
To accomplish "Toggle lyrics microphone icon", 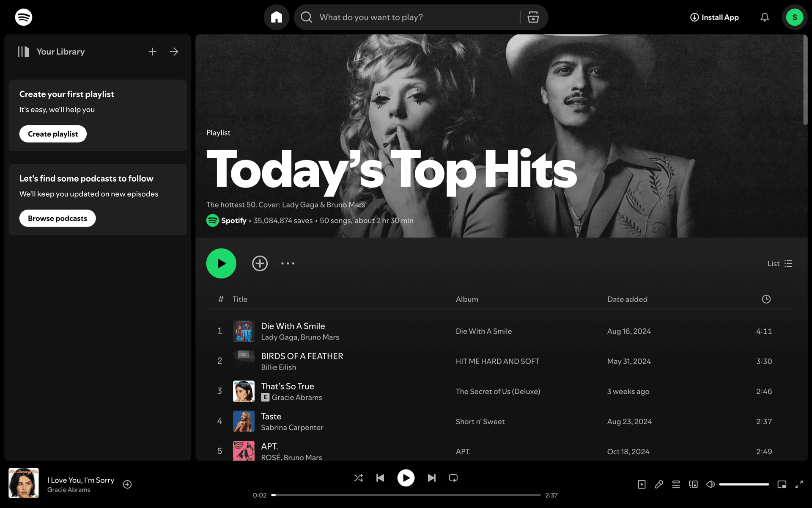I will [659, 484].
